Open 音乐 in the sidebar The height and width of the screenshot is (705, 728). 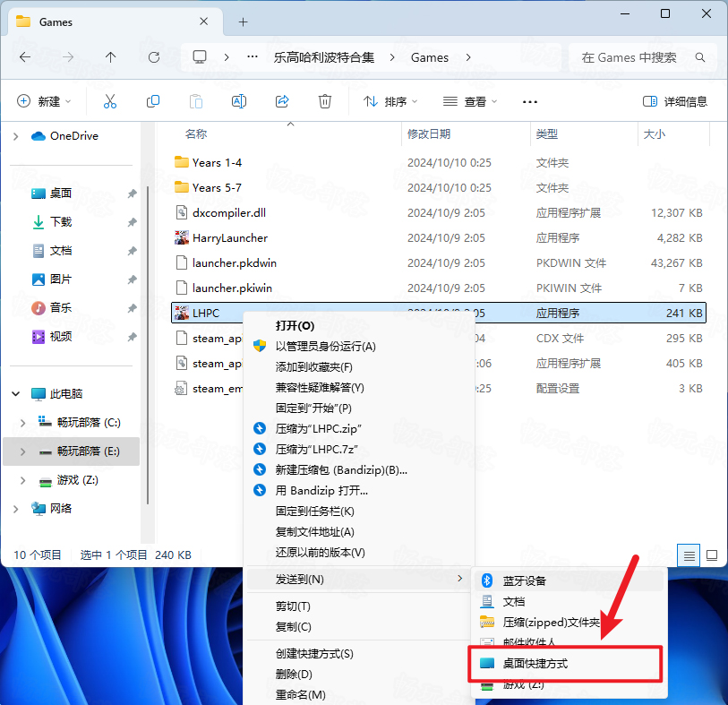(x=60, y=308)
